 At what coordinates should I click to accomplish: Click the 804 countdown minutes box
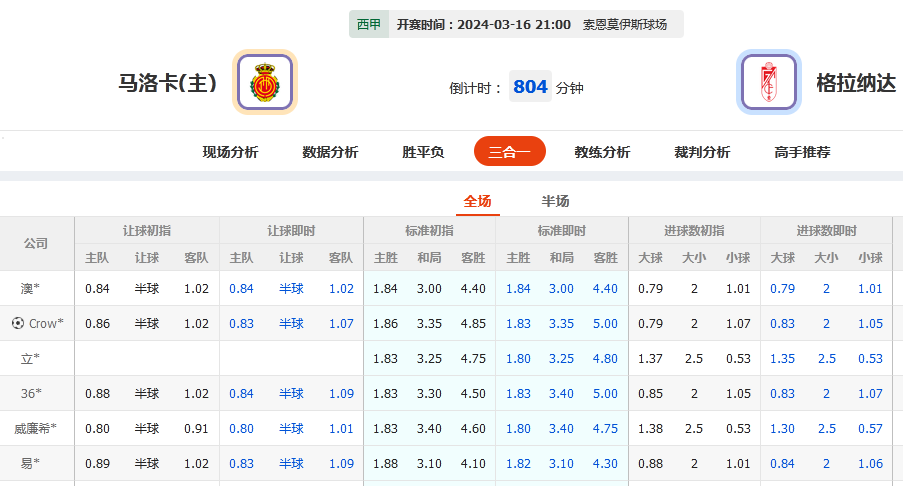530,87
